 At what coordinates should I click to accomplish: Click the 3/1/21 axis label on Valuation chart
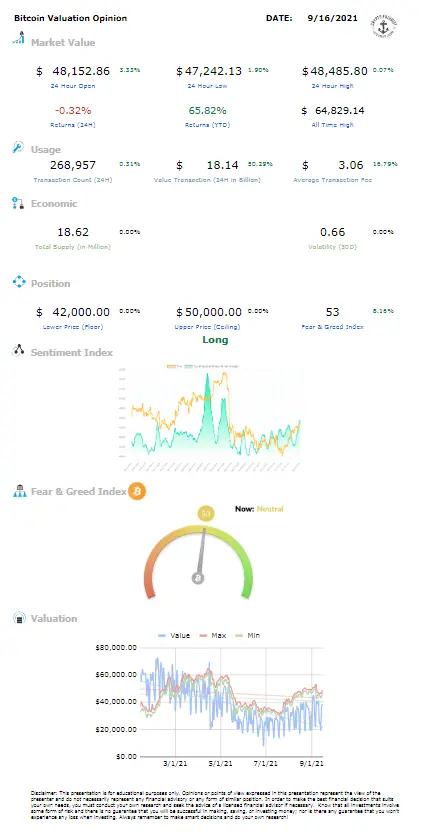tap(175, 764)
